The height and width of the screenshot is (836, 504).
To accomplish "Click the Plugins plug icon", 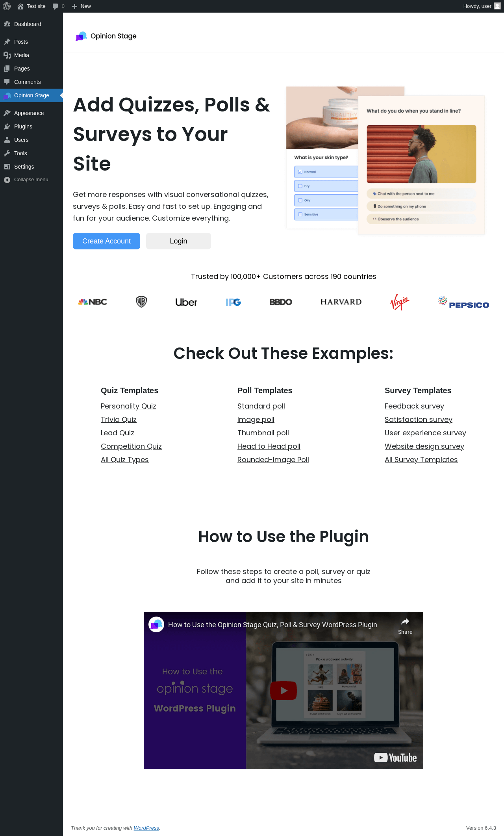I will tap(7, 126).
